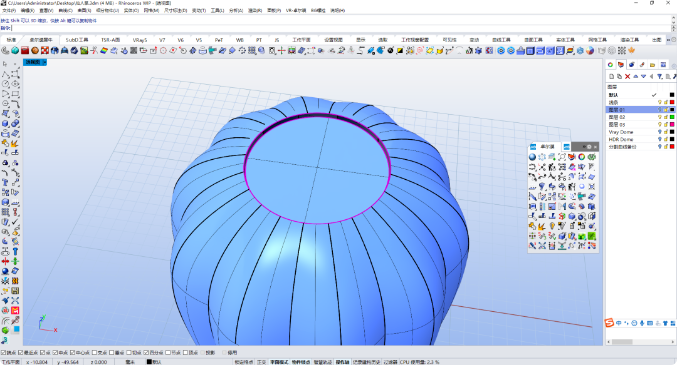Toggle the 端点 (End) osnap checkbox

coord(3,353)
